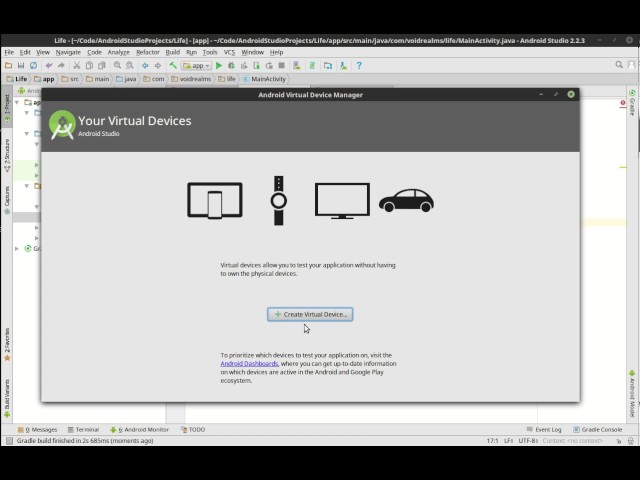Select the src breadcrumb
This screenshot has height=480, width=640.
click(x=70, y=79)
